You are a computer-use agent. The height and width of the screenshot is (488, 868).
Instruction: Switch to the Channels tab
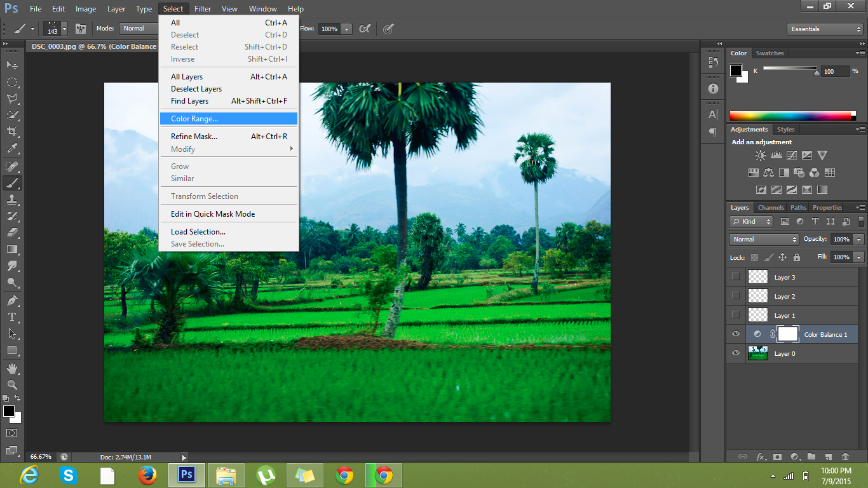coord(771,208)
